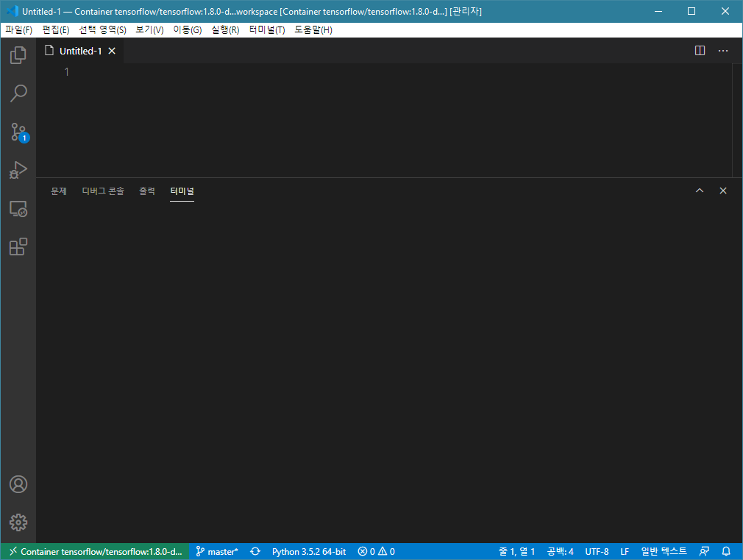Change file encoding UTF-8
743x560 pixels.
pos(597,551)
